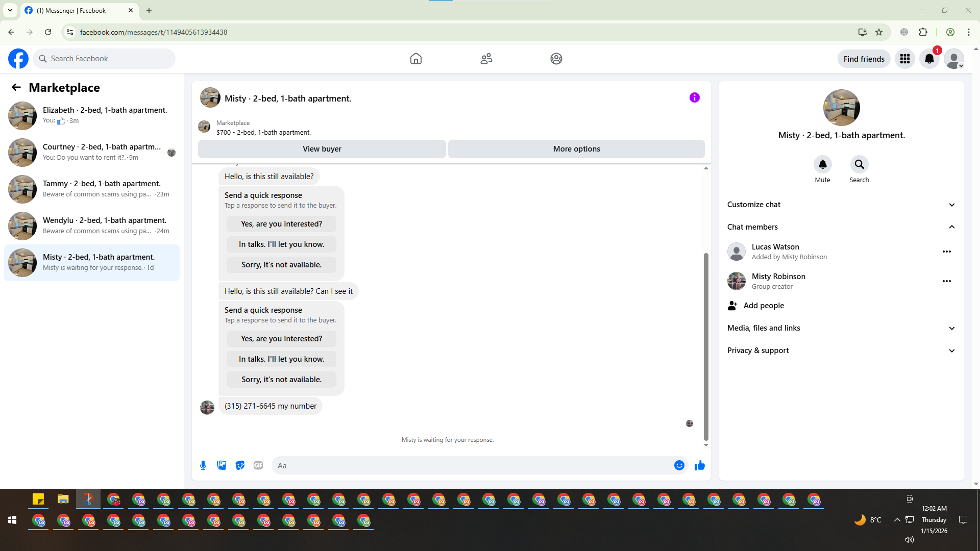Open the GIF picker icon
The width and height of the screenshot is (980, 551).
[258, 465]
